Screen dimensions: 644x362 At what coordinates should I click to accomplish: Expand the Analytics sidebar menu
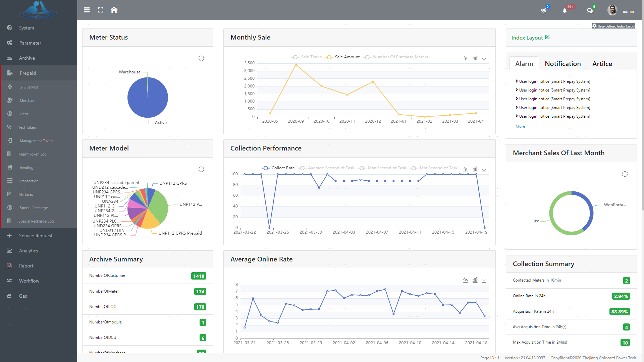(x=29, y=251)
